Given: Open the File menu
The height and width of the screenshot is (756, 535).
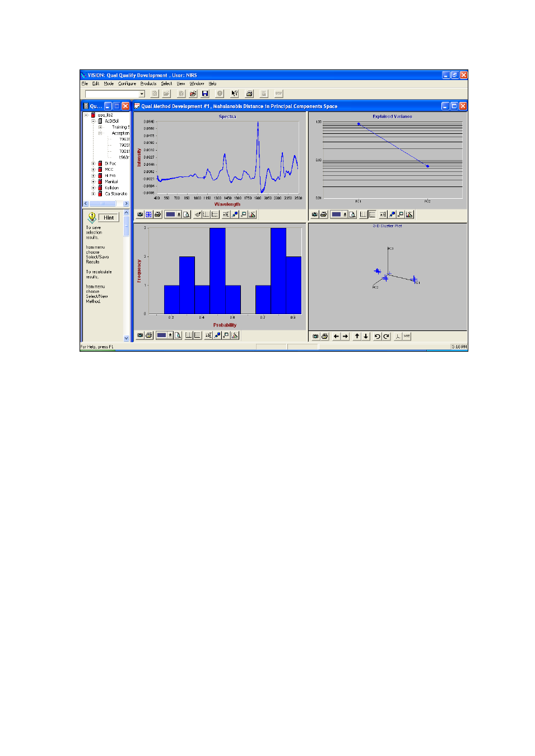Looking at the screenshot, I should click(x=85, y=83).
